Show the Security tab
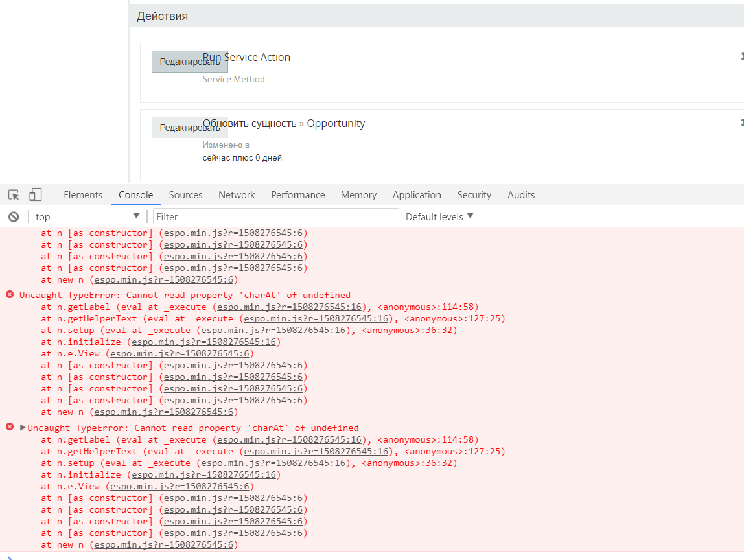The height and width of the screenshot is (560, 744). tap(474, 195)
